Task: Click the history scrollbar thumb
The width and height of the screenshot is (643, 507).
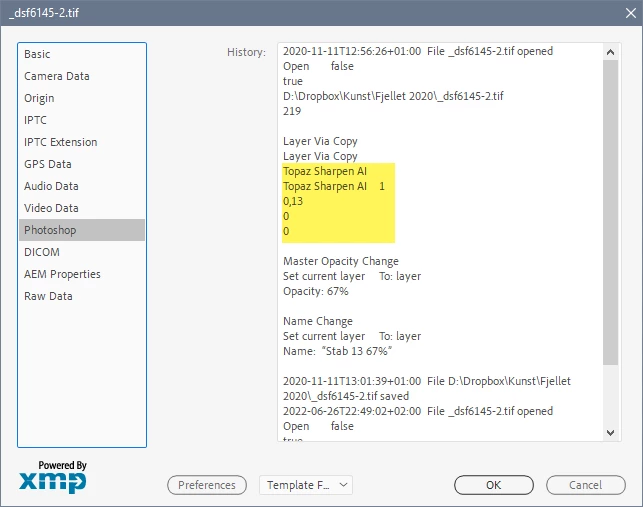Action: pyautogui.click(x=610, y=212)
